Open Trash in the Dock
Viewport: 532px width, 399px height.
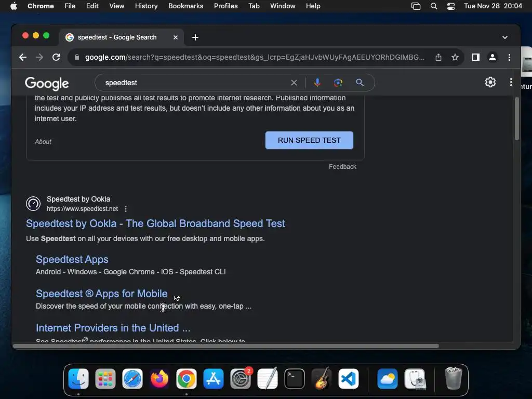453,379
